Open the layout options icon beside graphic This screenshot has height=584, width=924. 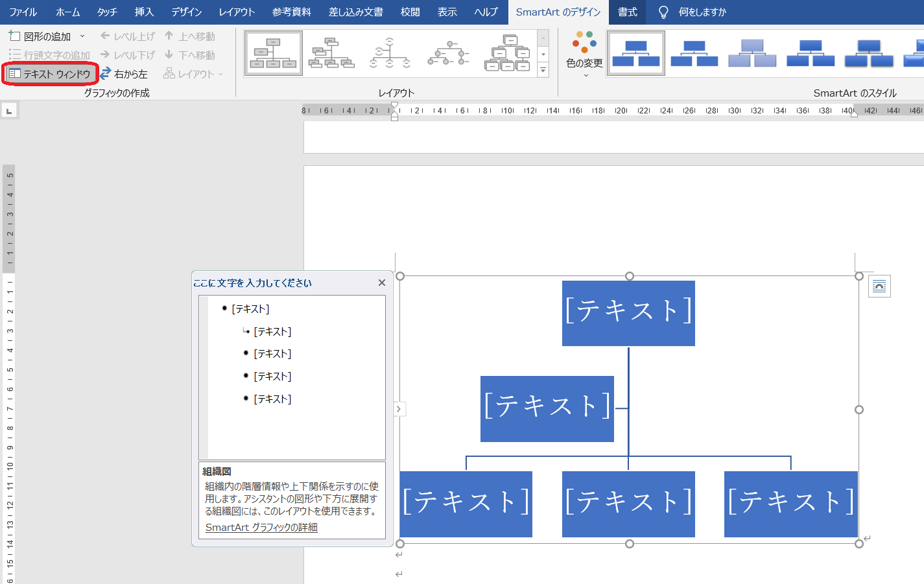coord(879,286)
